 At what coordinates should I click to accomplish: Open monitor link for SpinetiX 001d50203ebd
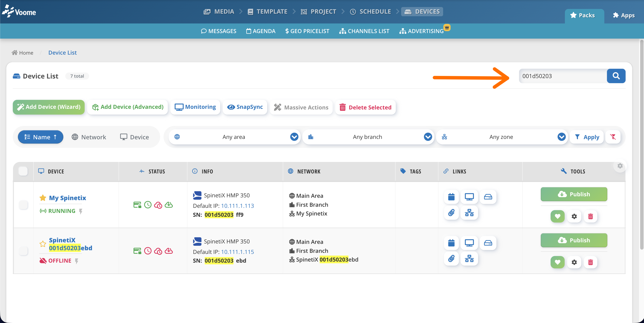(469, 243)
